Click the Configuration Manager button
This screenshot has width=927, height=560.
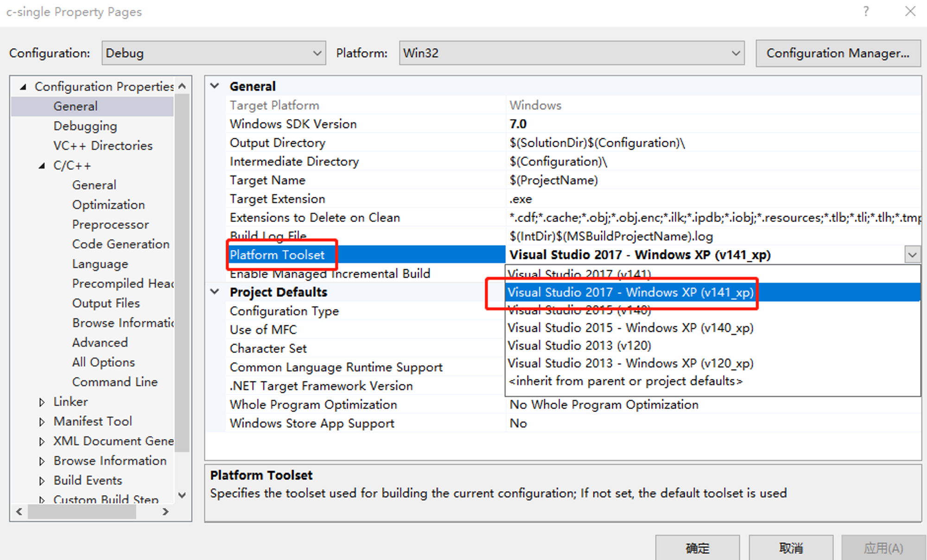pyautogui.click(x=838, y=53)
